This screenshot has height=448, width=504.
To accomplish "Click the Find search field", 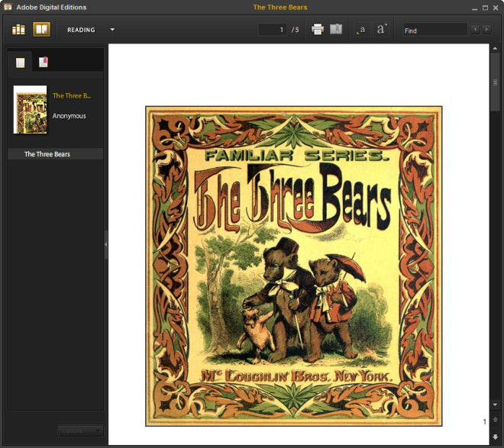I will coord(435,30).
